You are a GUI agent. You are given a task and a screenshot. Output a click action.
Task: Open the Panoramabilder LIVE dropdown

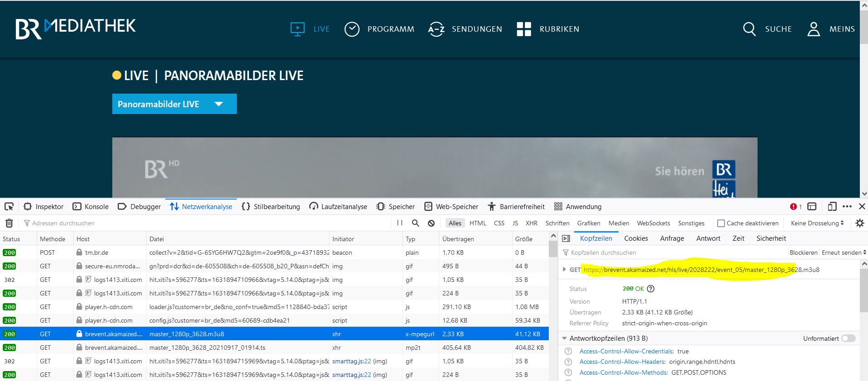pos(174,104)
